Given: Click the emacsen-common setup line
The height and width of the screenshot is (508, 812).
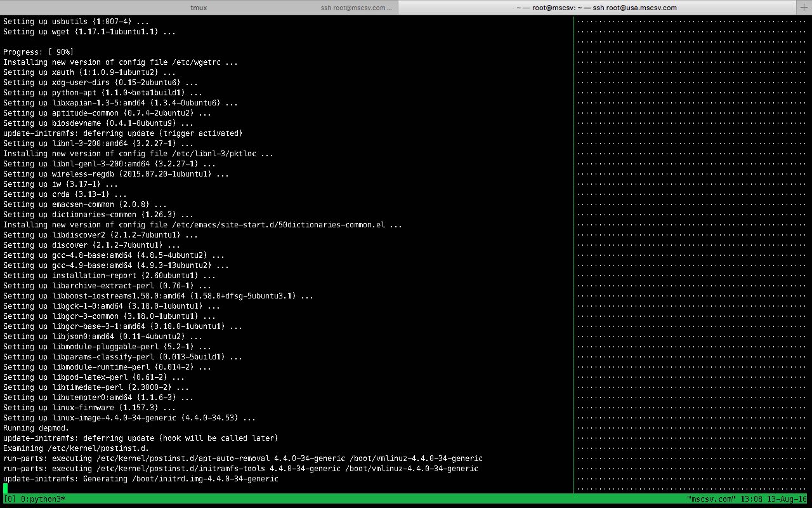Looking at the screenshot, I should click(x=85, y=204).
